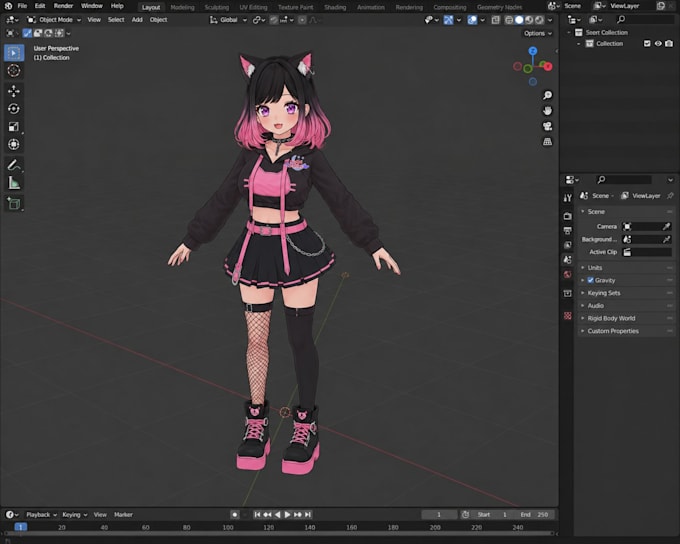Viewport: 680px width, 544px height.
Task: Open the viewport Add menu
Action: coord(137,20)
